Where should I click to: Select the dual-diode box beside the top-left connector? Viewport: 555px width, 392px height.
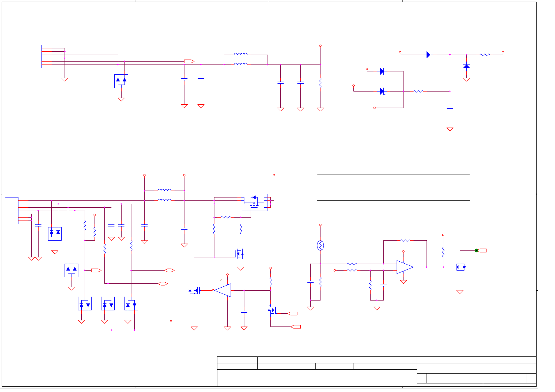121,81
